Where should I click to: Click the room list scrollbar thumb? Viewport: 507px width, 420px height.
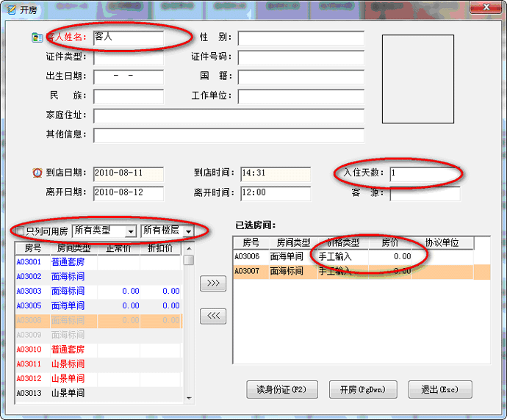[189, 260]
